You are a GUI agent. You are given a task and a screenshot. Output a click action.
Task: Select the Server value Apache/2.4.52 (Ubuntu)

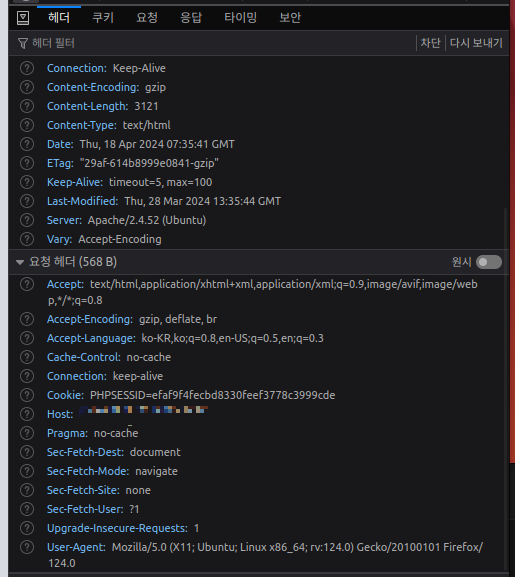coord(147,220)
